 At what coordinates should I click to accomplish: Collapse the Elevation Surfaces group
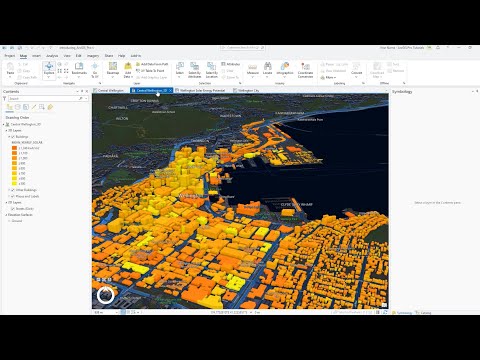(x=6, y=215)
